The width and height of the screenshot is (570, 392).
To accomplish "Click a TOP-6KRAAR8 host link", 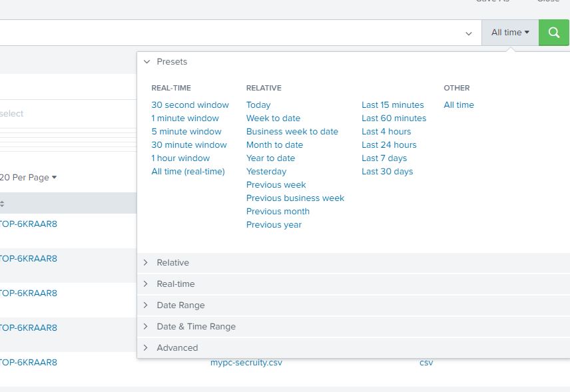I will (x=29, y=224).
